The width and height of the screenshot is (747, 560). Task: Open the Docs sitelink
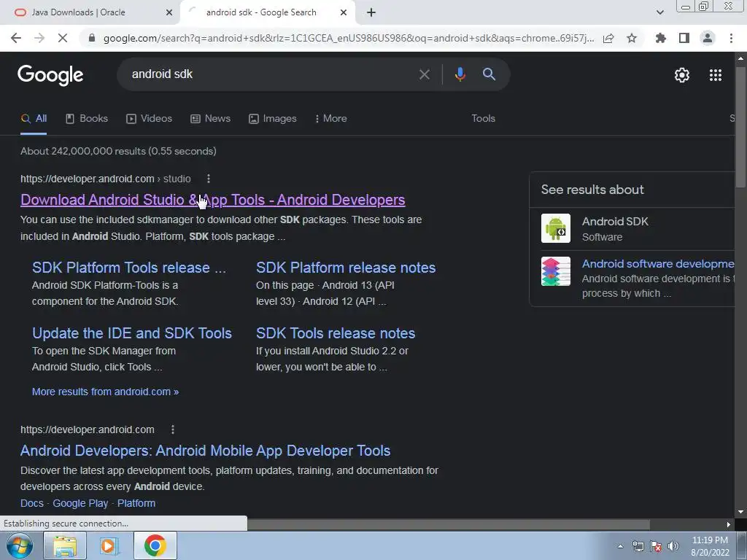pyautogui.click(x=32, y=503)
